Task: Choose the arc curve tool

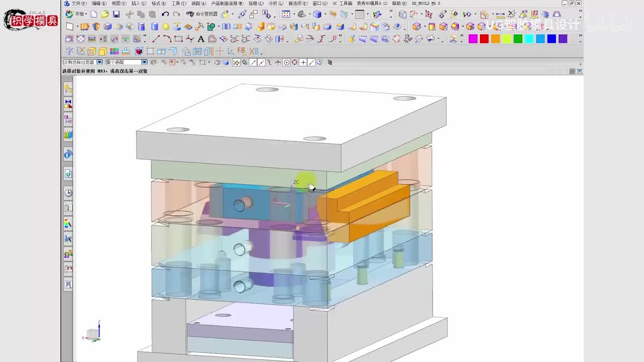Action: (167, 39)
